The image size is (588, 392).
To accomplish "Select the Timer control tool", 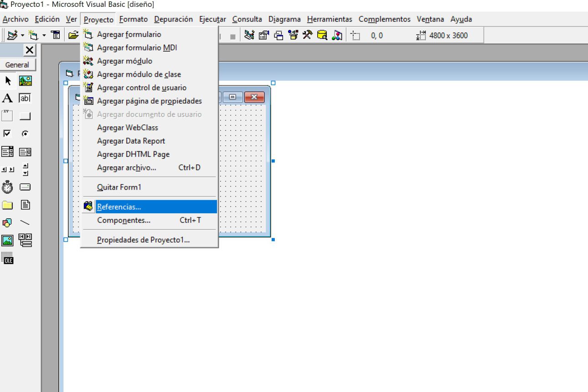I will click(8, 187).
